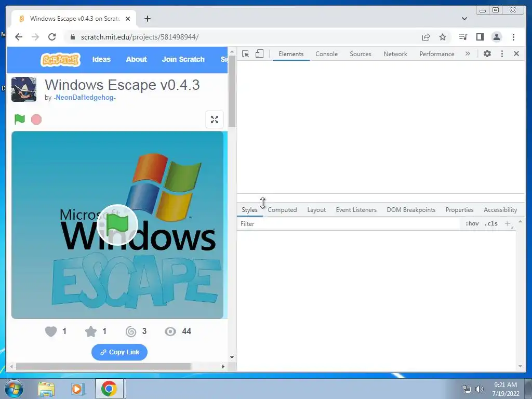Toggle Chrome side panel
The image size is (532, 399).
tap(480, 37)
